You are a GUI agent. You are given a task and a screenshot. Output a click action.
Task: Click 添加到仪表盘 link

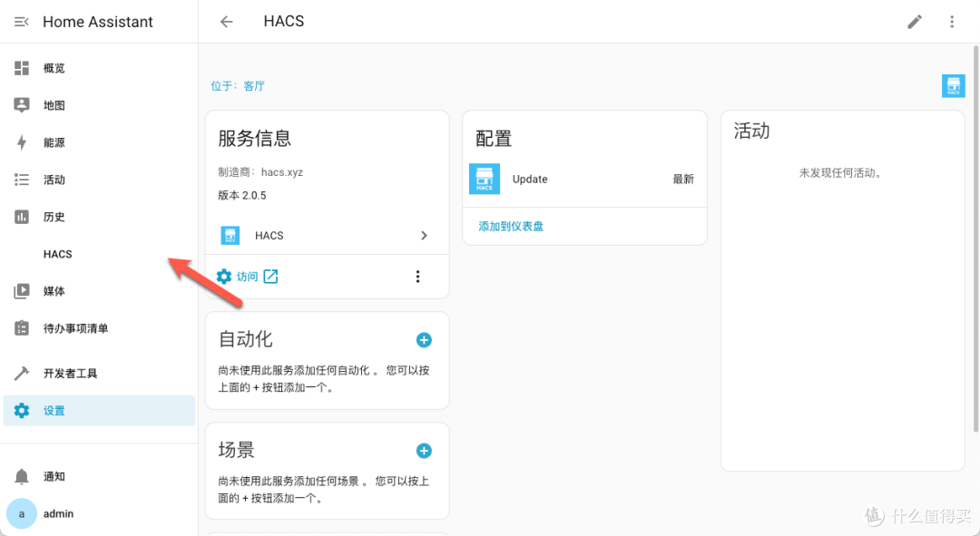(x=511, y=226)
